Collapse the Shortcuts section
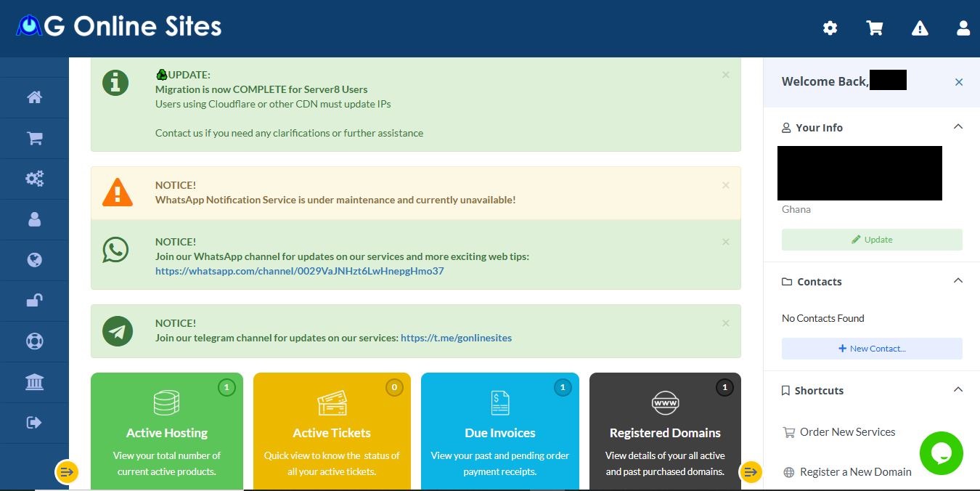Image resolution: width=980 pixels, height=491 pixels. (958, 390)
